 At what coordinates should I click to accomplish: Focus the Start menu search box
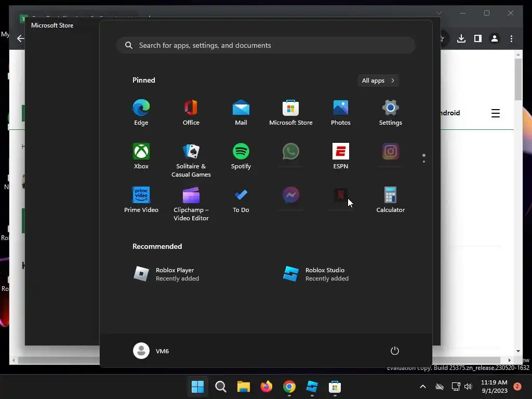tap(265, 45)
